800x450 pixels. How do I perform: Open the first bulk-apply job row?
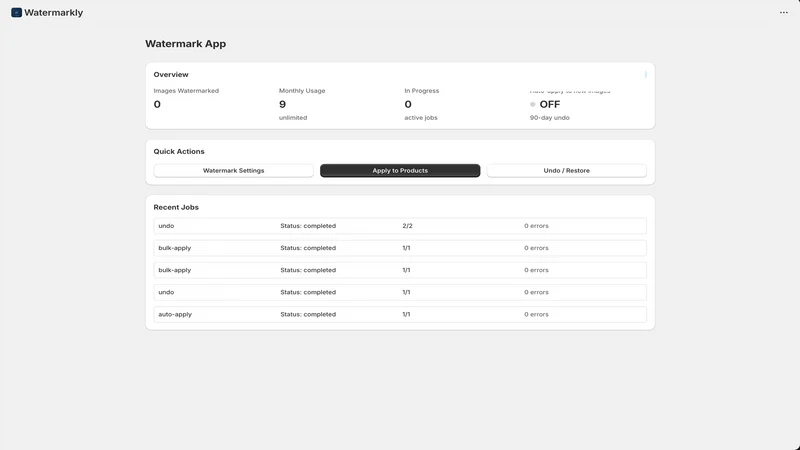click(400, 248)
